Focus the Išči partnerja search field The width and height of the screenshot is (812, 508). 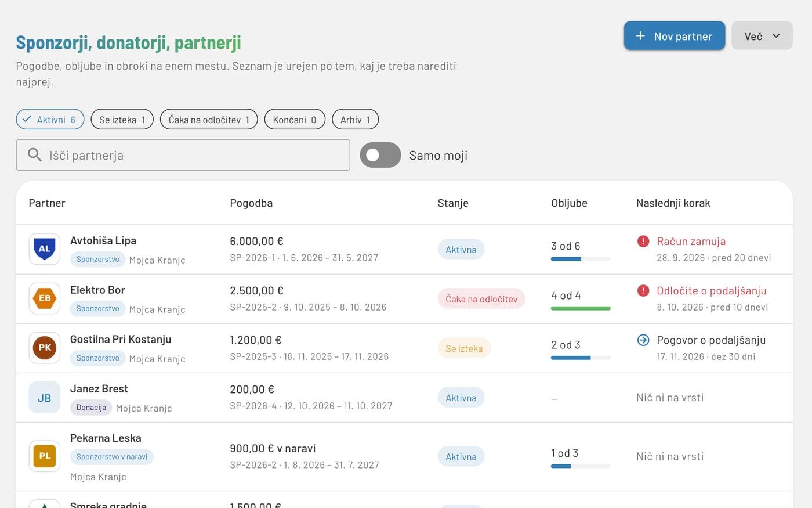[x=183, y=155]
